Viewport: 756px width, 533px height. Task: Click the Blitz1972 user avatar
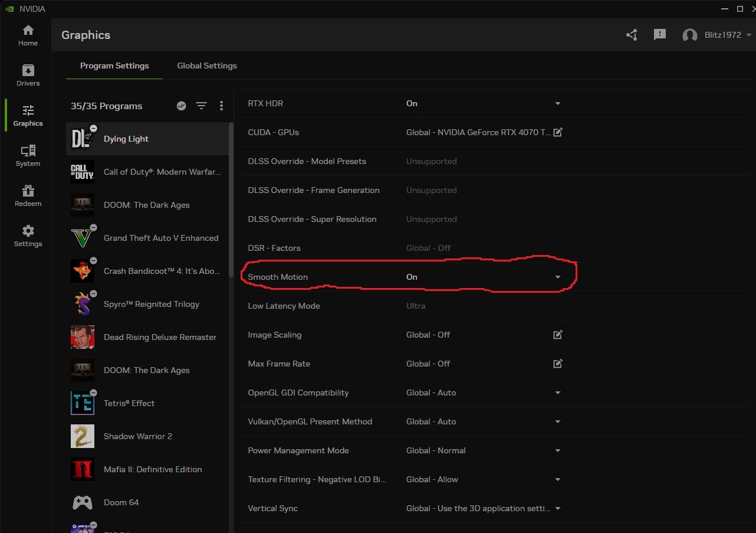coord(690,35)
